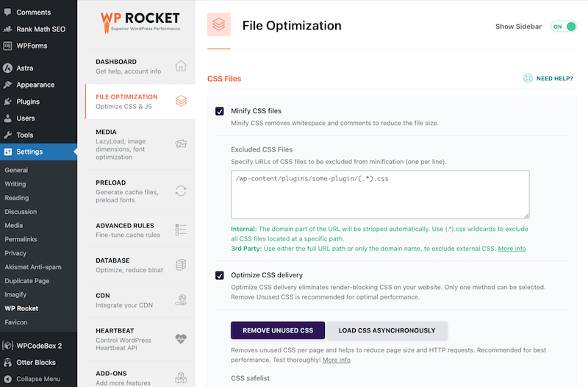Click the Otter Blocks otter icon

tap(7, 362)
